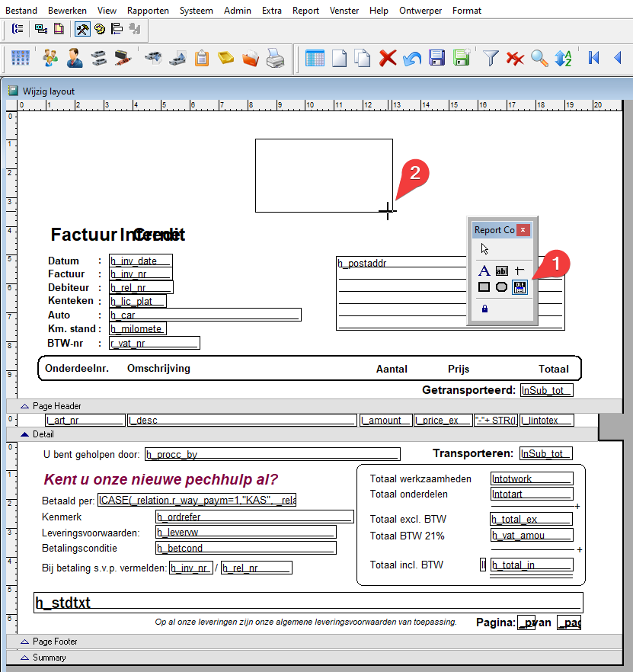Activate the Select Objects arrow pointer
The image size is (633, 672).
484,248
